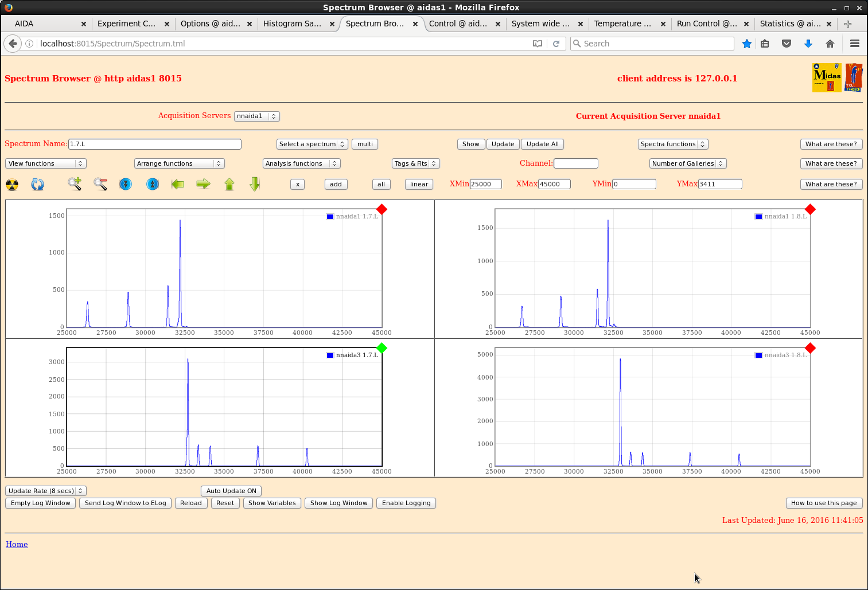
Task: Switch to the Temperature ... tab
Action: (629, 24)
